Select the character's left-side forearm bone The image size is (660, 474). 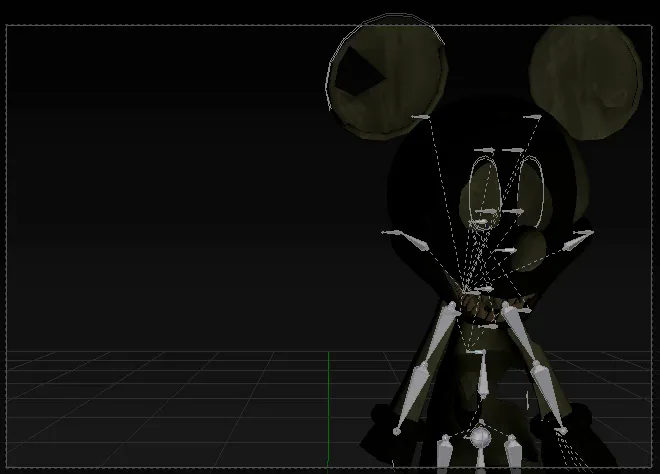pos(410,399)
